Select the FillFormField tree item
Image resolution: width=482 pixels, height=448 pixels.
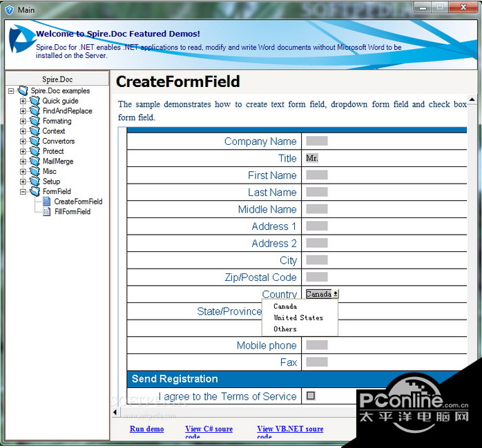73,212
